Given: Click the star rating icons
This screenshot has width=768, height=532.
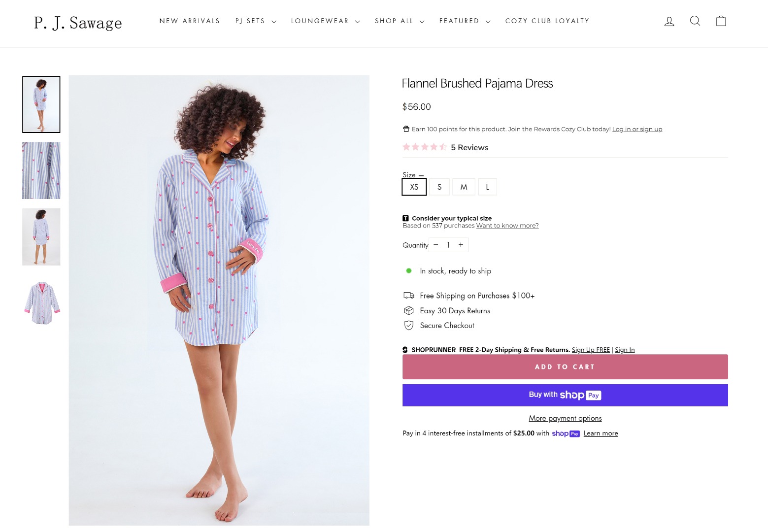Looking at the screenshot, I should pyautogui.click(x=424, y=147).
